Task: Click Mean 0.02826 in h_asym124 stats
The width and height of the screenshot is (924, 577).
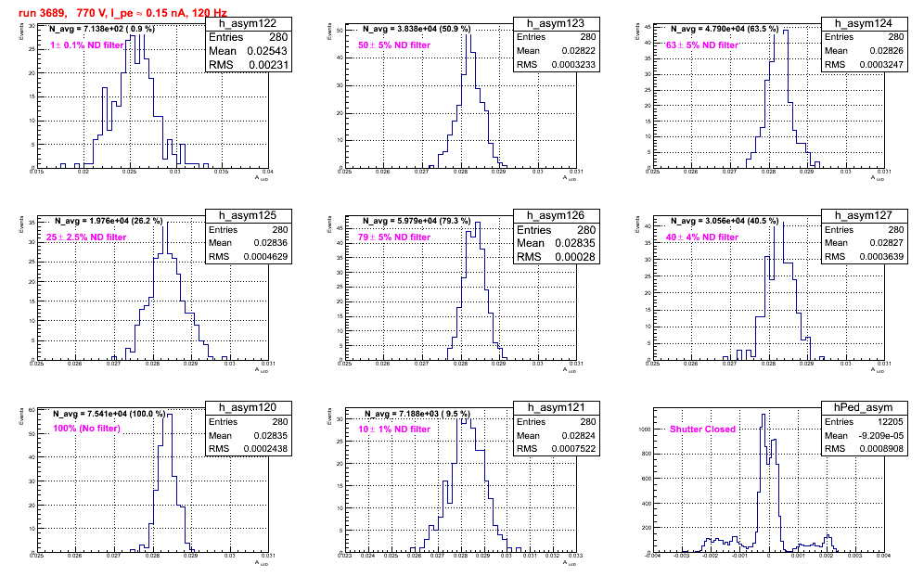Action: [x=864, y=51]
